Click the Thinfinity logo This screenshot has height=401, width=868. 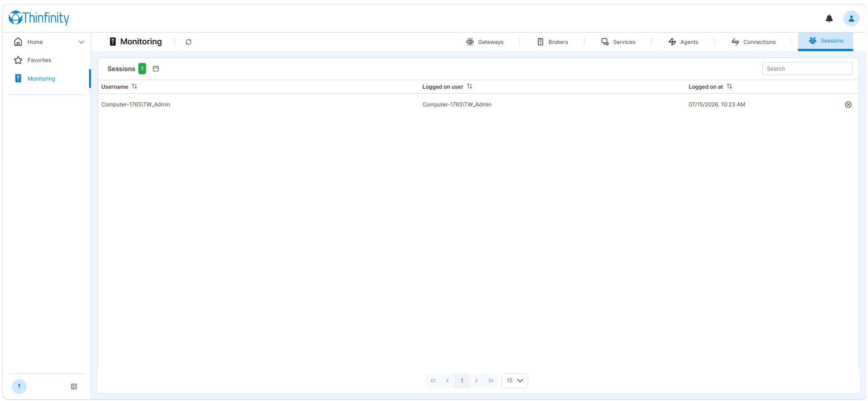coord(39,18)
